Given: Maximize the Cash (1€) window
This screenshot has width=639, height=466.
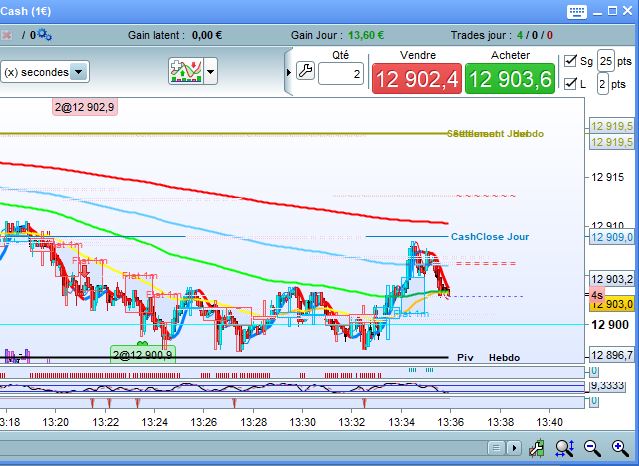Looking at the screenshot, I should click(613, 11).
